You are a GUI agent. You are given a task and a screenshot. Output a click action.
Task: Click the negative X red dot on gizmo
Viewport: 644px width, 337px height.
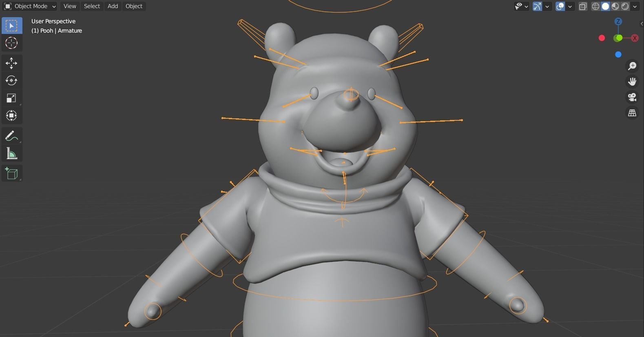[602, 38]
